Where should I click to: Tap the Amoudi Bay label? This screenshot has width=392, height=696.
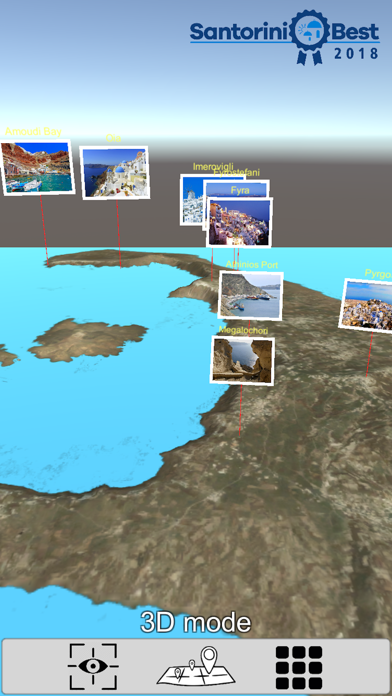(33, 131)
